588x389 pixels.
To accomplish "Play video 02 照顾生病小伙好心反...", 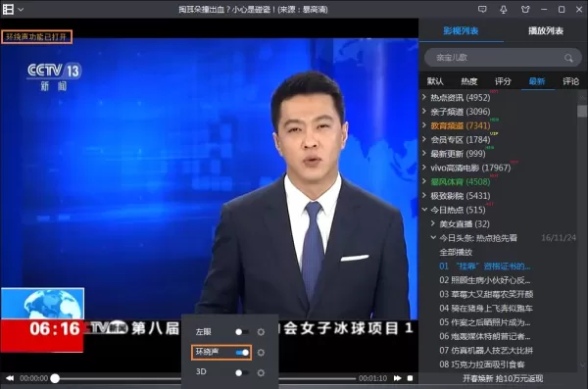I will pyautogui.click(x=484, y=280).
